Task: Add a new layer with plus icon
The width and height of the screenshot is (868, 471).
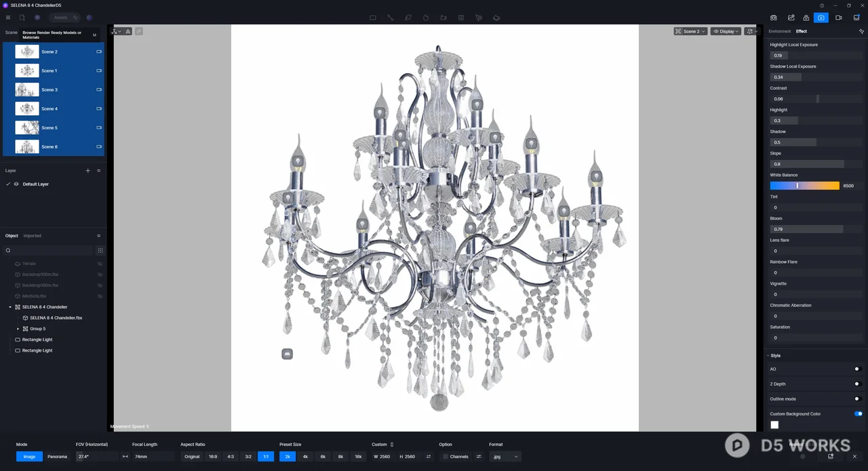Action: (87, 171)
